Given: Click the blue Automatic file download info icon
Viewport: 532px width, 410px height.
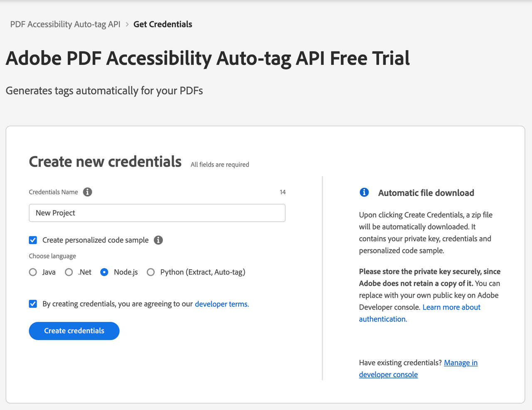Looking at the screenshot, I should [x=364, y=192].
